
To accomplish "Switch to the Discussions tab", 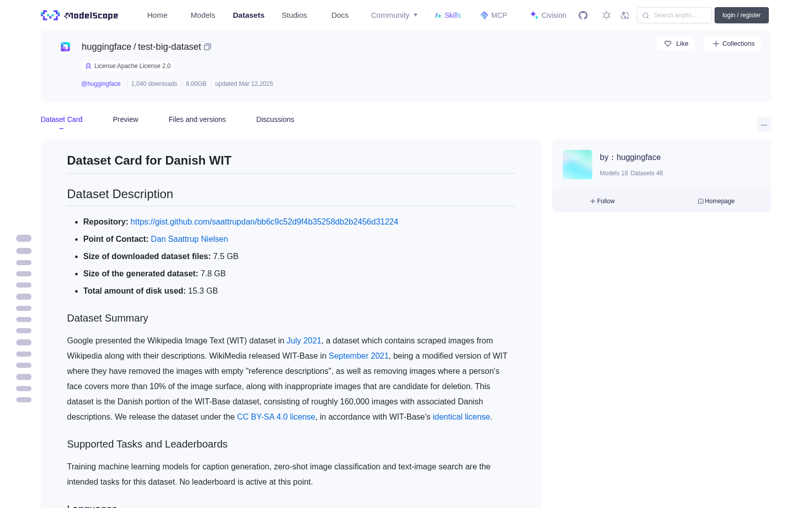I will click(275, 119).
